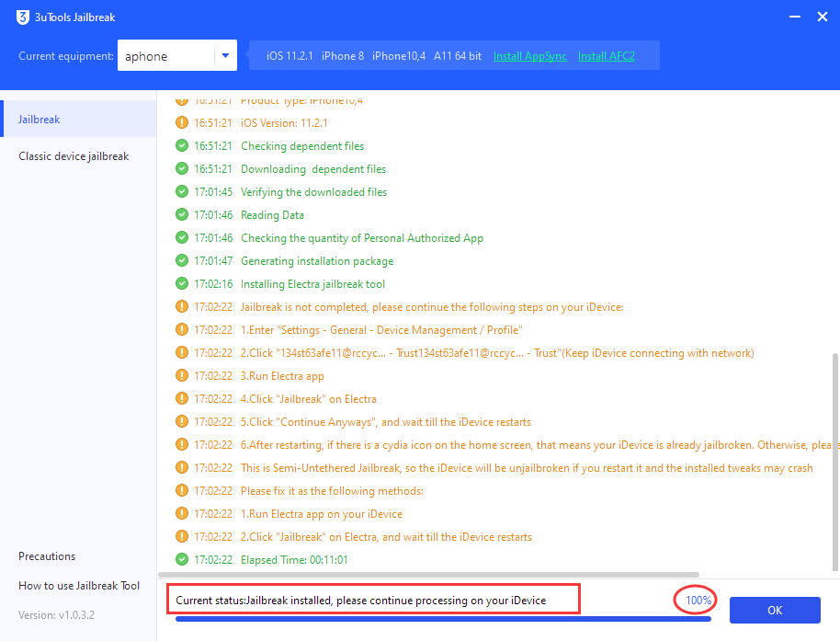The image size is (840, 641).
Task: Click warning icon beside iOS Version: 11.2.1
Action: [182, 122]
